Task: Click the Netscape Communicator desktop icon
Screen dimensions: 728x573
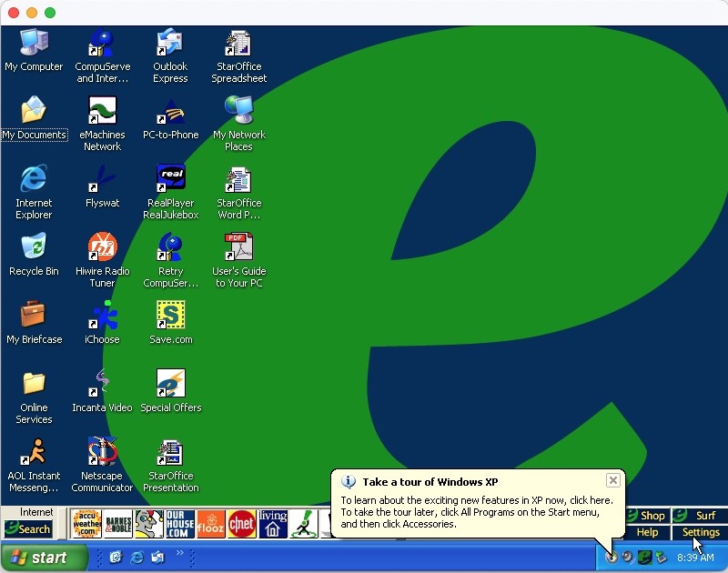Action: coord(102,452)
